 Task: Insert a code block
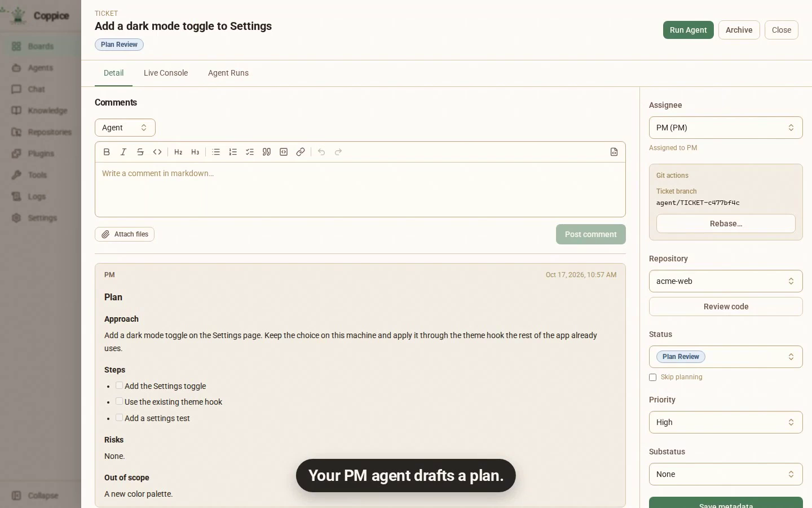[284, 152]
